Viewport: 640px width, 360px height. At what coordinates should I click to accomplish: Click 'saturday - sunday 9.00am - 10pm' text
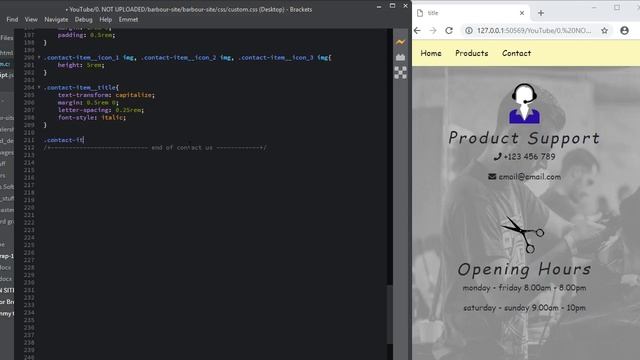[x=524, y=308]
